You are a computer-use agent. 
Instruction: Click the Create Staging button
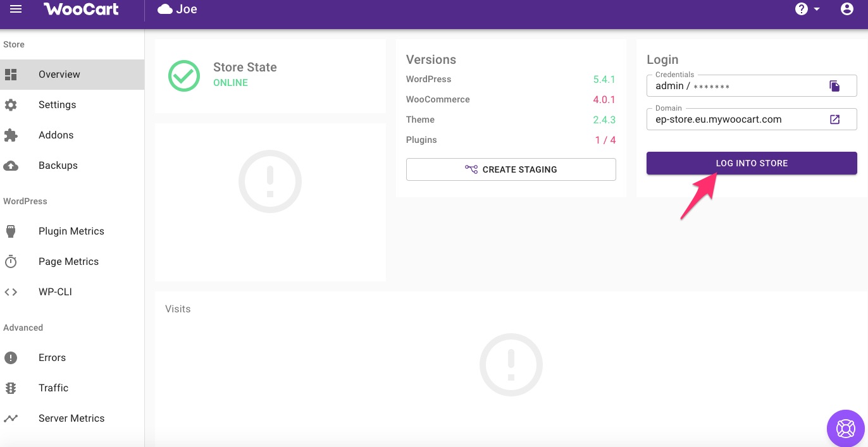pos(511,169)
